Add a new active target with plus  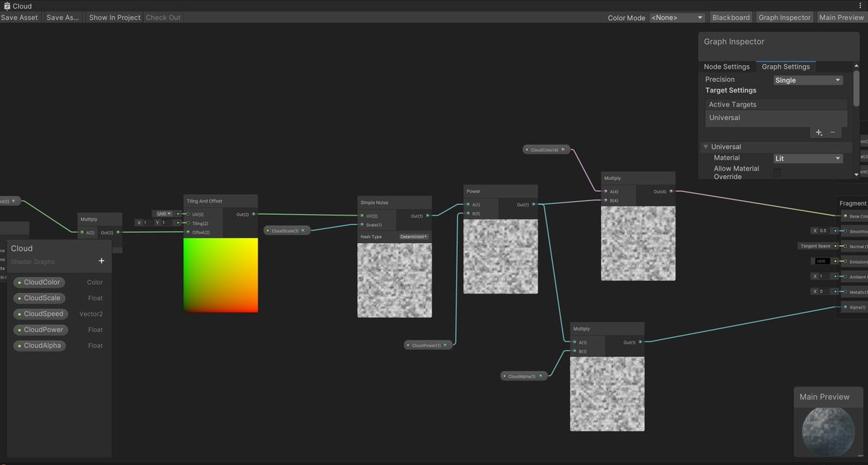(x=819, y=132)
